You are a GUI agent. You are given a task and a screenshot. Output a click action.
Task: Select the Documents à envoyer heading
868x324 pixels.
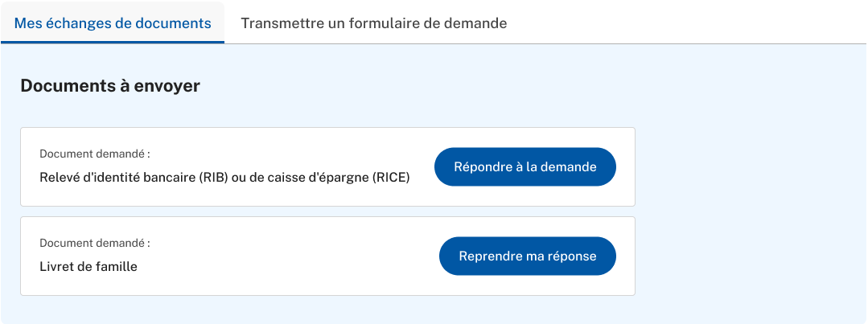click(110, 86)
